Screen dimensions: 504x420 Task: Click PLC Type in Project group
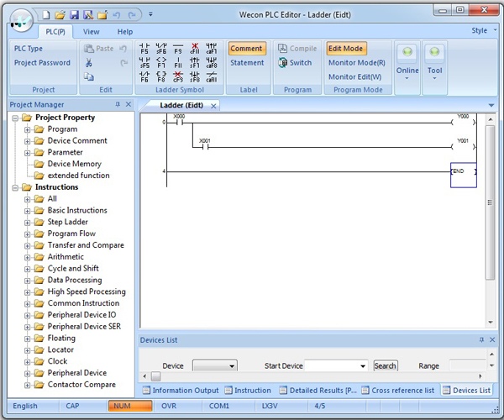(x=29, y=49)
